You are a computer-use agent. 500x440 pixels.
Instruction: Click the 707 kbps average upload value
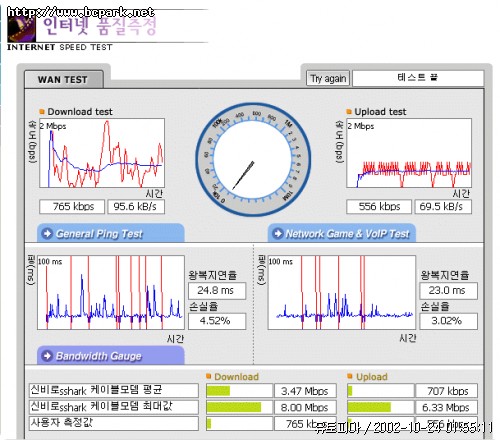pyautogui.click(x=446, y=391)
